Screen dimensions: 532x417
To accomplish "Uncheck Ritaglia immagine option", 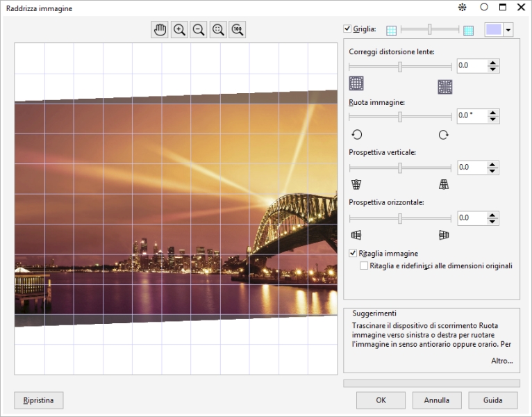I will 353,254.
